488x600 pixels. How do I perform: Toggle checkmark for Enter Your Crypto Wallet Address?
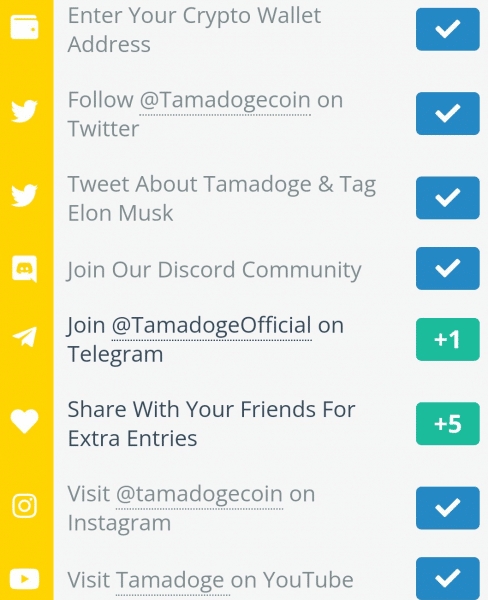[x=448, y=29]
